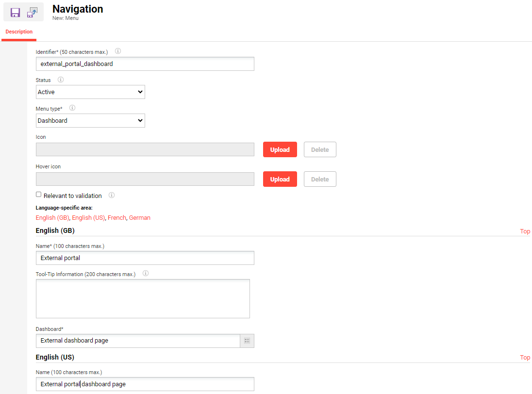Click info icon next to Relevant to validation
Viewport: 532px width, 394px height.
112,195
